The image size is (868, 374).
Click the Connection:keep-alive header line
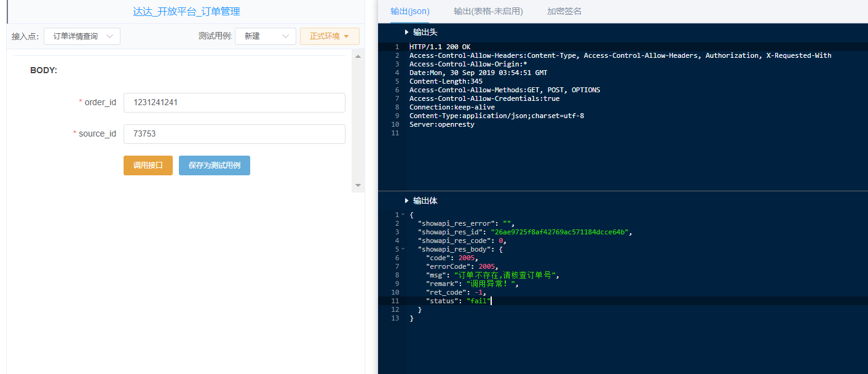click(452, 107)
